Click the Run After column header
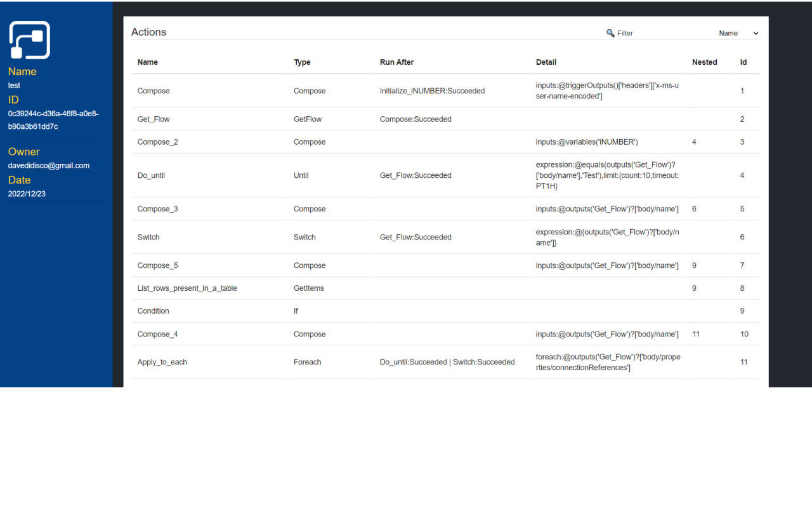Viewport: 812px width, 508px height. tap(396, 62)
